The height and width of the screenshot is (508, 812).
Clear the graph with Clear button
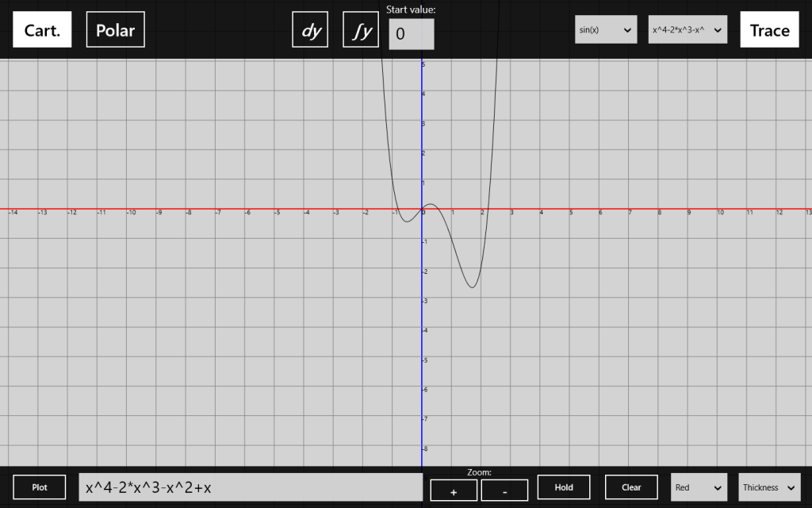631,487
